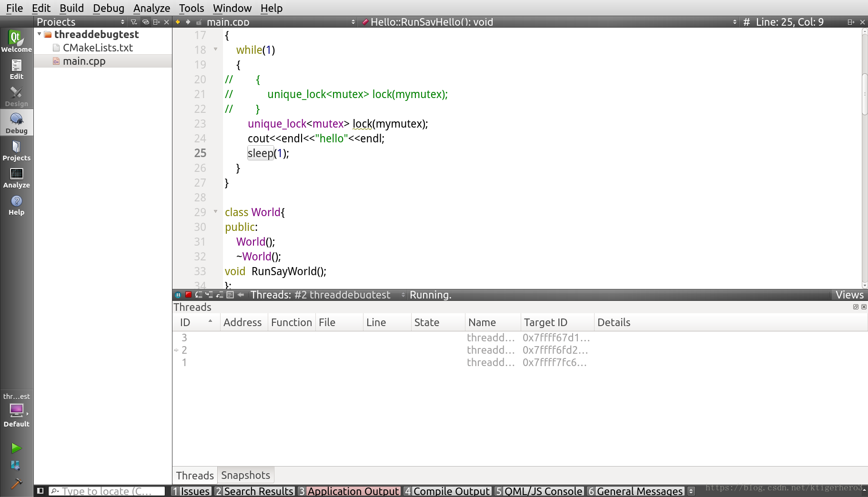Click the editor vertical scrollbar handle
Viewport: 868px width, 497px height.
point(865,94)
